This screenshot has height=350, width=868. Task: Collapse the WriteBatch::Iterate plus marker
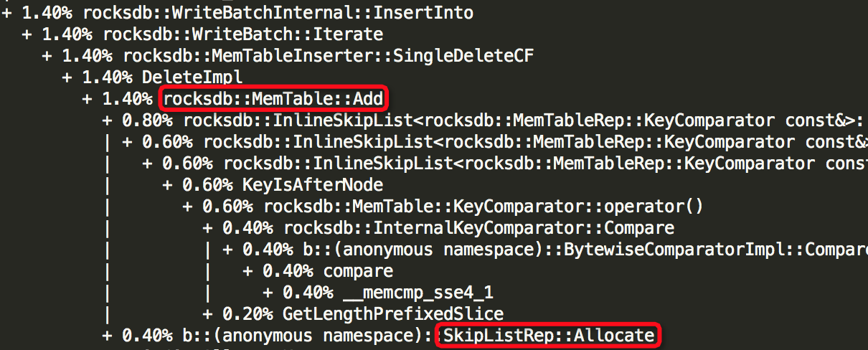coord(27,34)
